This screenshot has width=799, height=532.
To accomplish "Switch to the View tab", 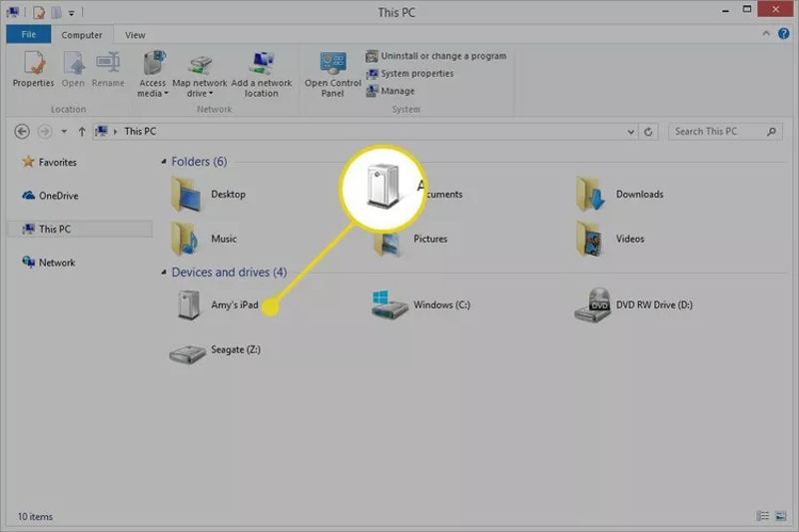I will tap(135, 35).
